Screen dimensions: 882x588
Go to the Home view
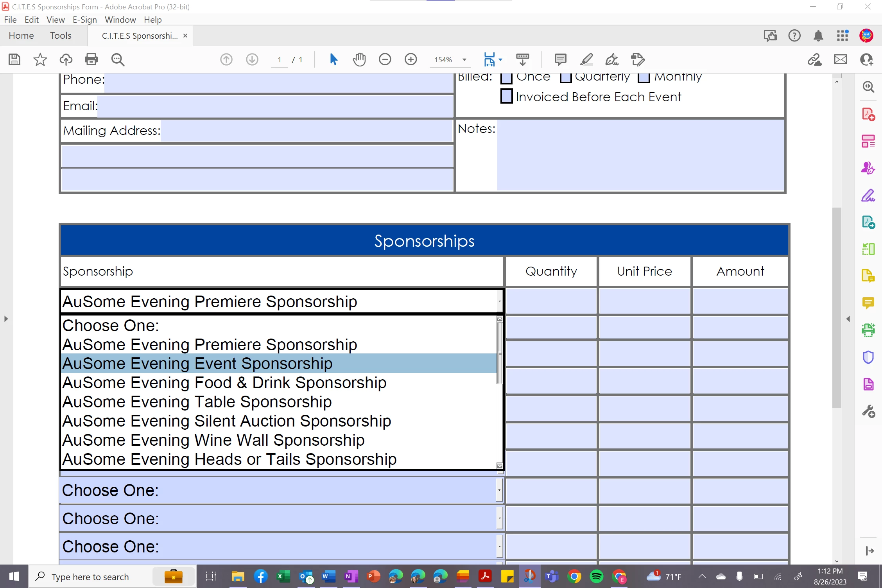(21, 36)
